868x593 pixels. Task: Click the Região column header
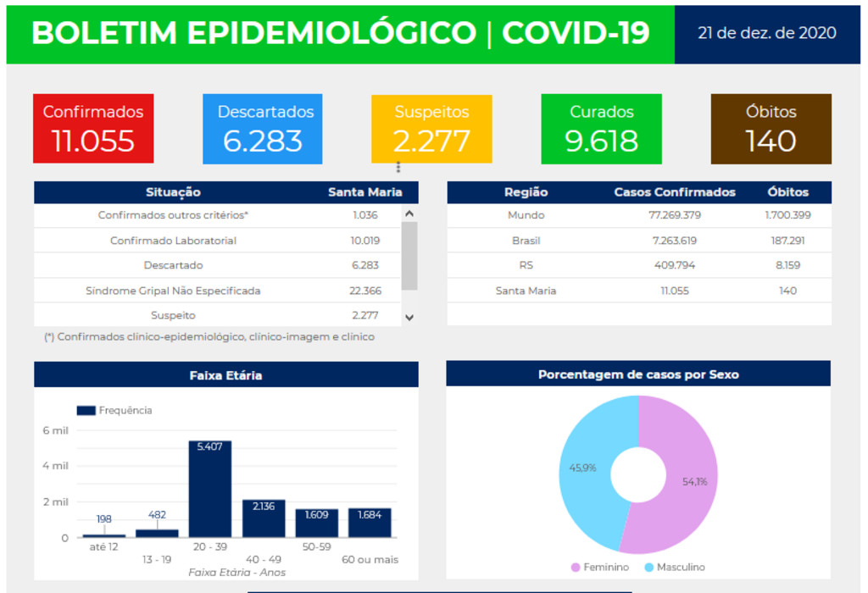526,192
